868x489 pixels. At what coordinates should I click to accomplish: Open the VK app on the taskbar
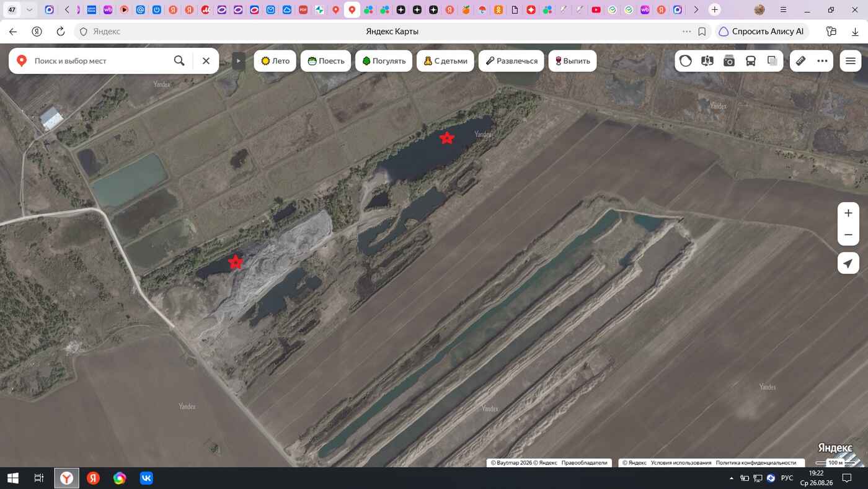(x=146, y=478)
